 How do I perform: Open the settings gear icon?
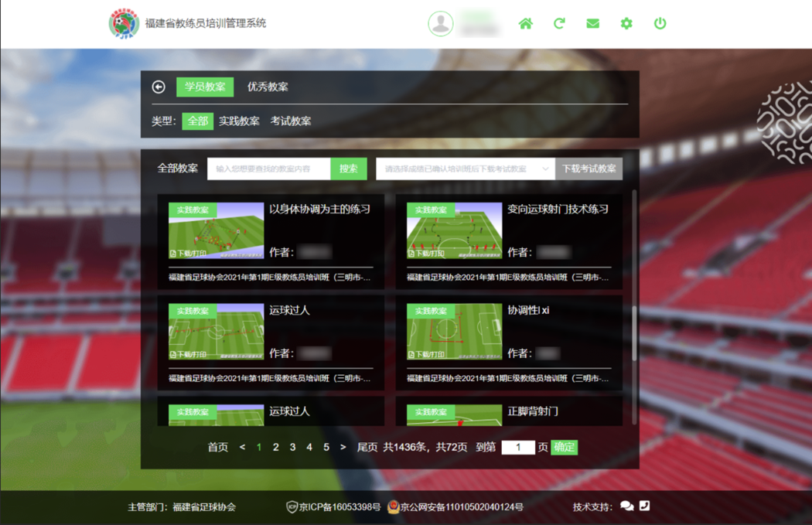(626, 23)
